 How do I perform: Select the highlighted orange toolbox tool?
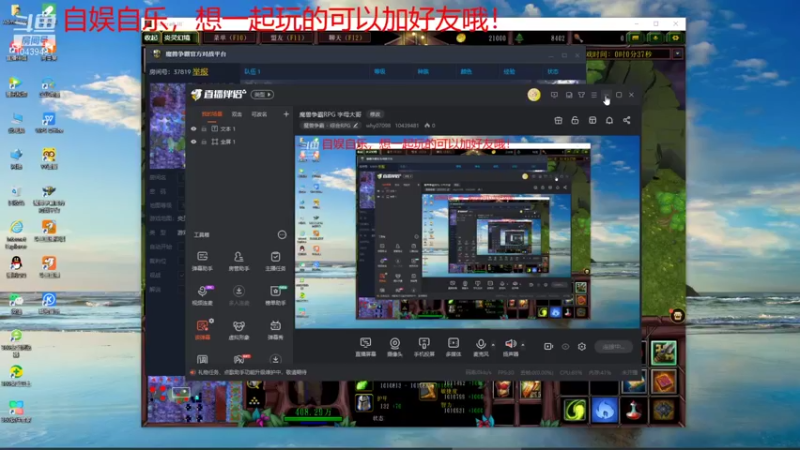click(x=203, y=330)
